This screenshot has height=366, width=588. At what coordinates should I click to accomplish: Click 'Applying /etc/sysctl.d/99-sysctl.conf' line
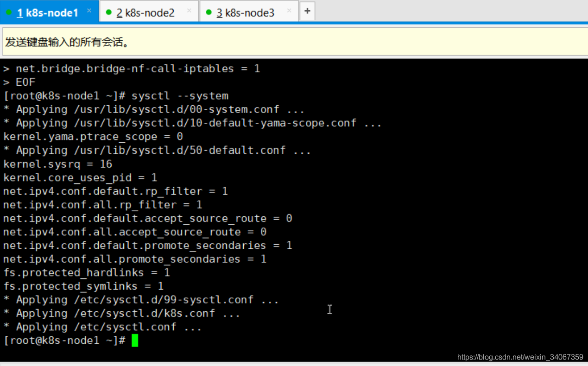(141, 300)
